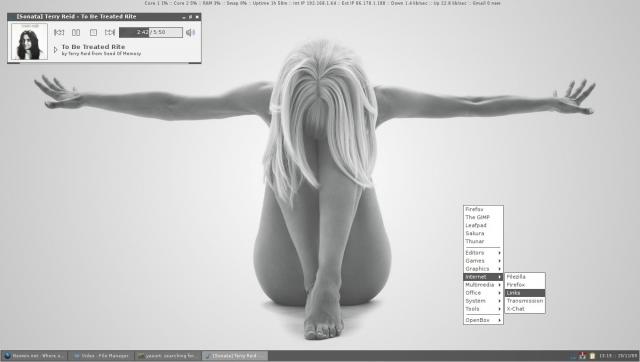Image resolution: width=640 pixels, height=362 pixels.
Task: Launch The GIMP from the menu
Action: click(483, 218)
